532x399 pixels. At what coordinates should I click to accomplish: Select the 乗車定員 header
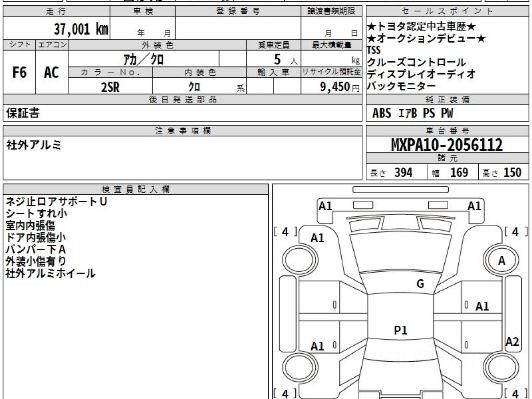[x=274, y=45]
